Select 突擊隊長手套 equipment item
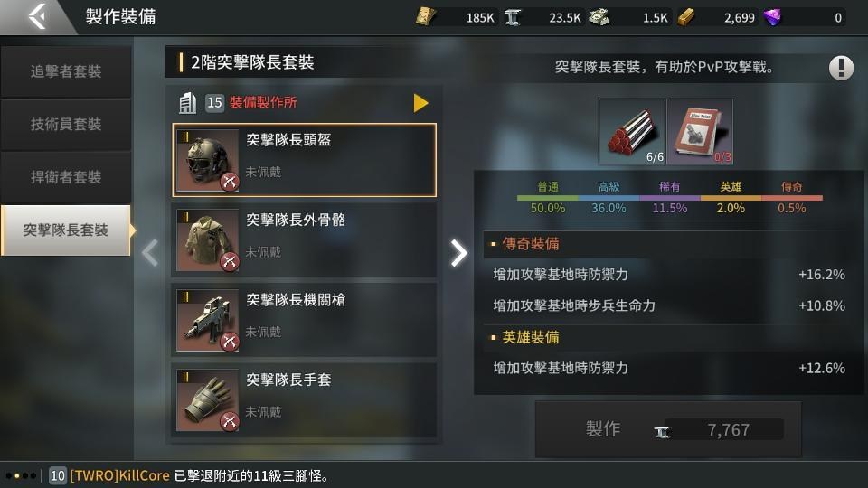 tap(304, 400)
